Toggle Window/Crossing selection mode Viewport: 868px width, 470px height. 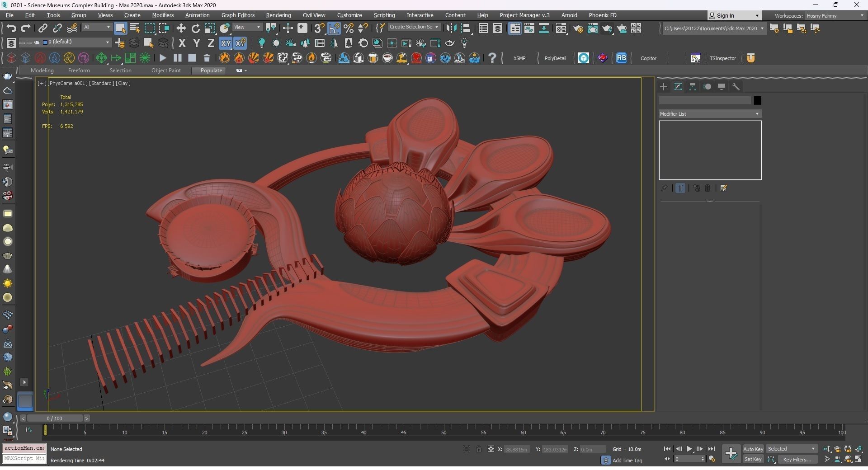[164, 28]
